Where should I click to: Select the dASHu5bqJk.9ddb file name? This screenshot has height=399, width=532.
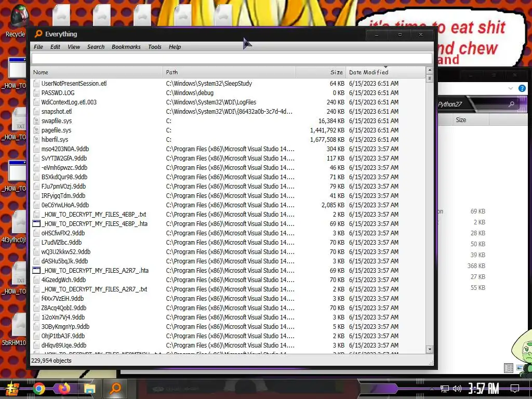point(64,261)
